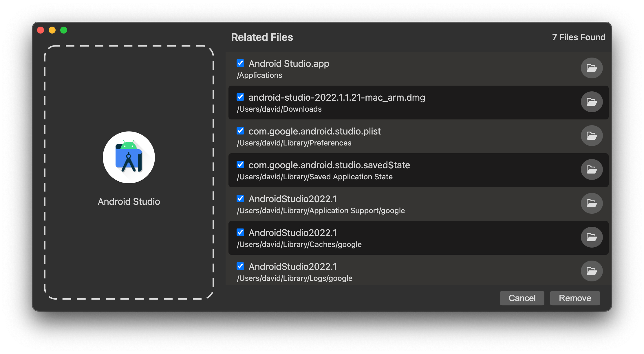Click the green zoom window button
This screenshot has height=354, width=644.
click(x=64, y=30)
